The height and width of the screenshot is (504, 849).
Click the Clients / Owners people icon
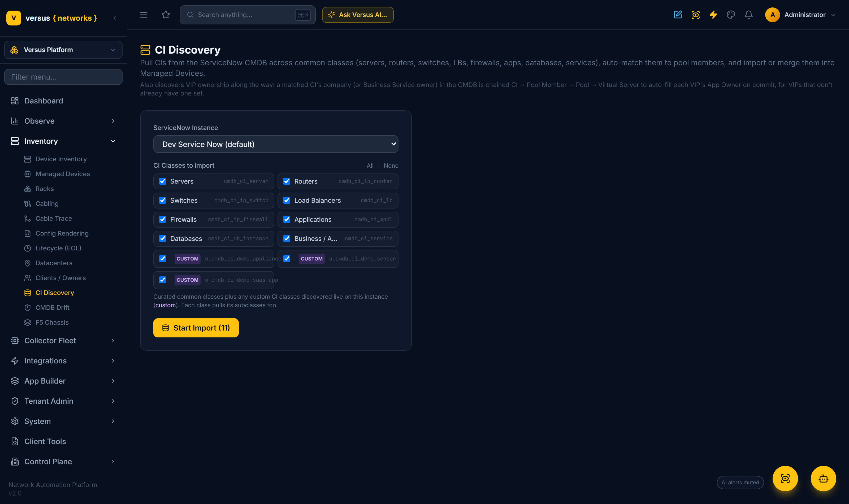coord(28,278)
